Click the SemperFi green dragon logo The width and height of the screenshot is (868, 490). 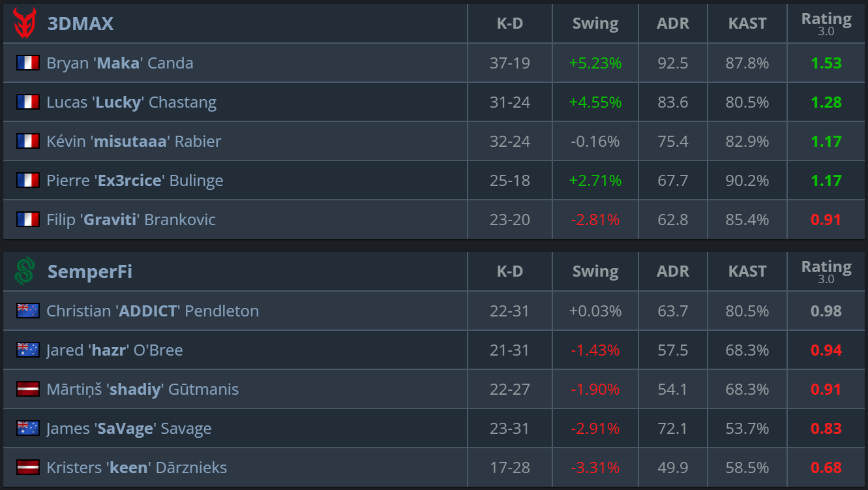pyautogui.click(x=25, y=271)
